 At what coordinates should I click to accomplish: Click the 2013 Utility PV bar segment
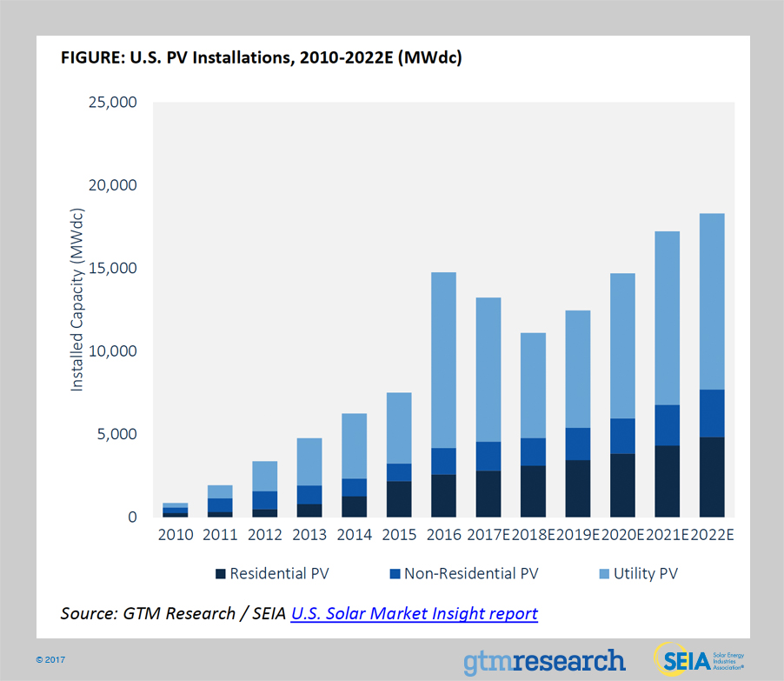[309, 462]
